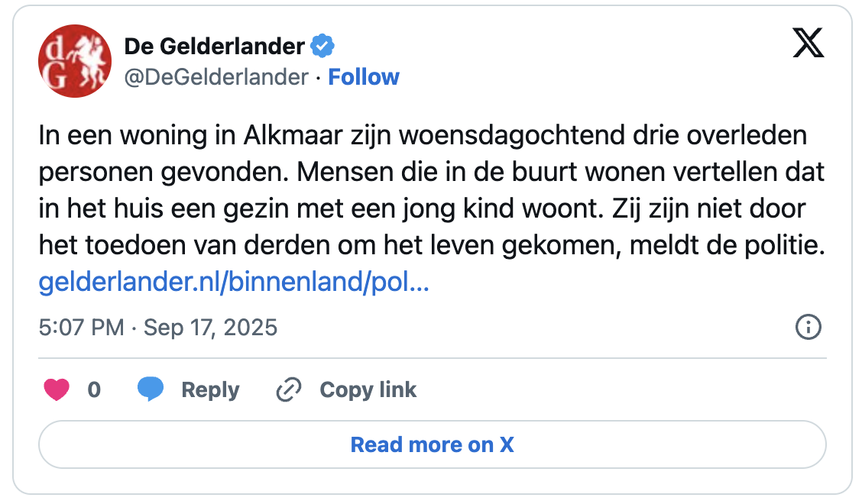Viewport: 862px width, 504px height.
Task: Click the 5:07 PM post time
Action: pyautogui.click(x=81, y=328)
